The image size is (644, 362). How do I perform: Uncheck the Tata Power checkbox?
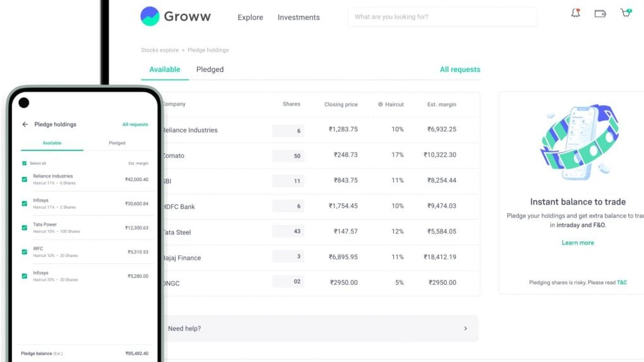coord(24,228)
